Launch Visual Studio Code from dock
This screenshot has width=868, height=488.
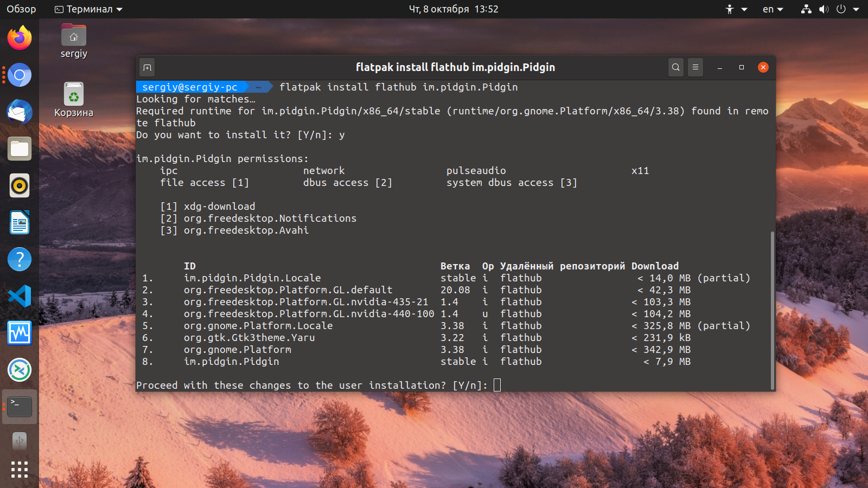[x=20, y=296]
